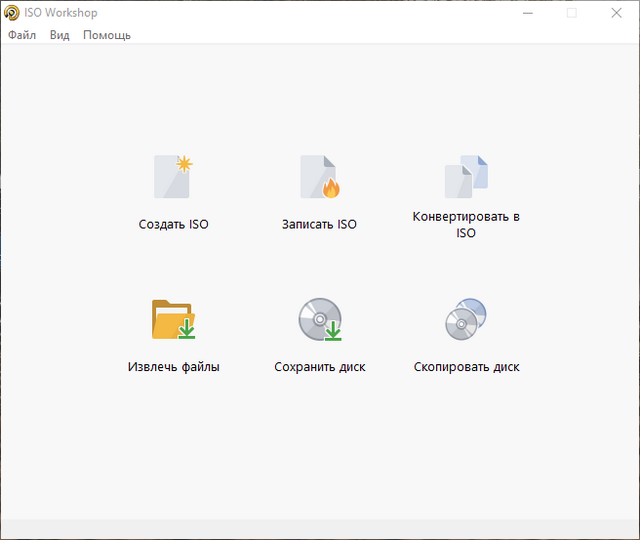The height and width of the screenshot is (540, 640).
Task: Open the Записать ISO flame icon
Action: (x=319, y=177)
